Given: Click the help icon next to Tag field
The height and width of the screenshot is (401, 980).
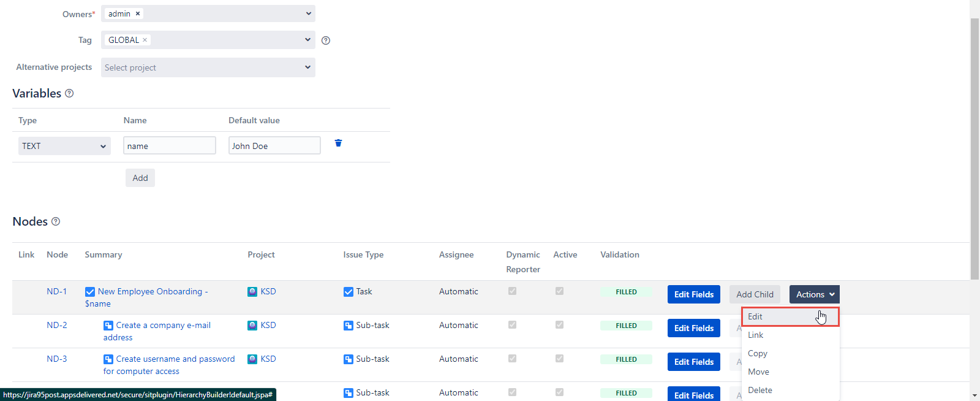Looking at the screenshot, I should tap(326, 40).
